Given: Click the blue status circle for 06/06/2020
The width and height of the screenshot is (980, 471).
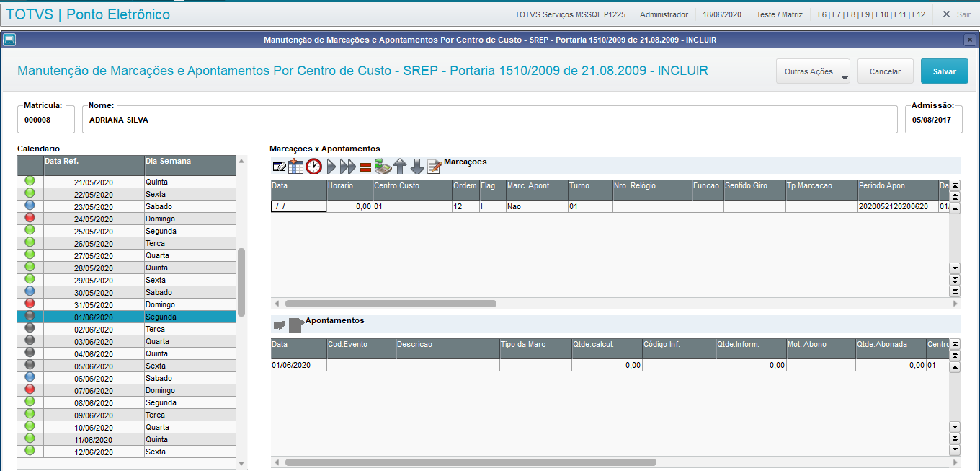Looking at the screenshot, I should pos(30,377).
